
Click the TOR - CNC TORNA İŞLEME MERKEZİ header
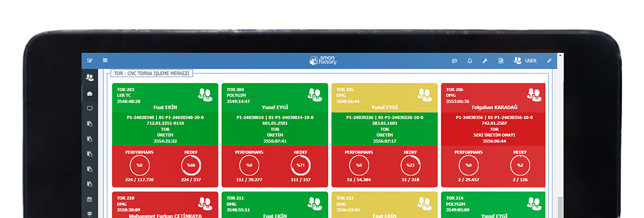pos(152,74)
